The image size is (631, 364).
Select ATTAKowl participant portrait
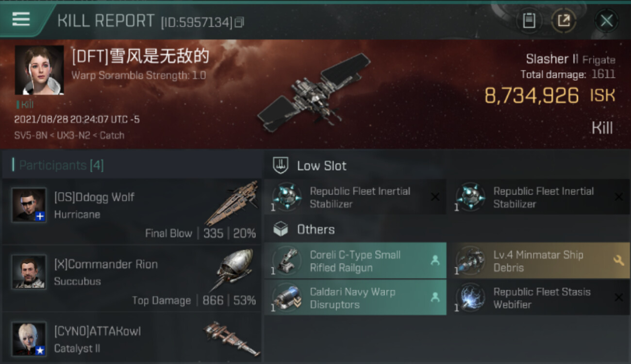coord(29,339)
